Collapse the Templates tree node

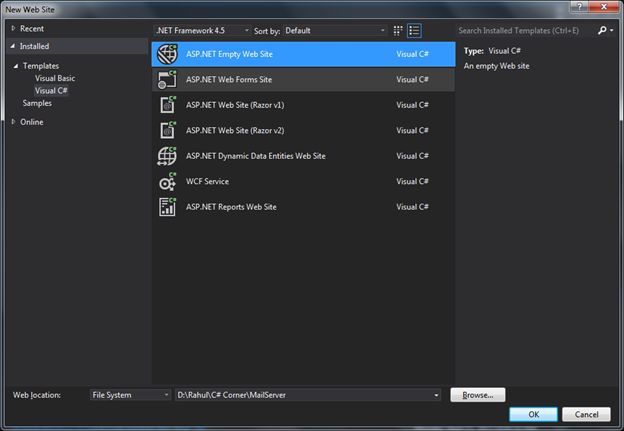point(16,66)
